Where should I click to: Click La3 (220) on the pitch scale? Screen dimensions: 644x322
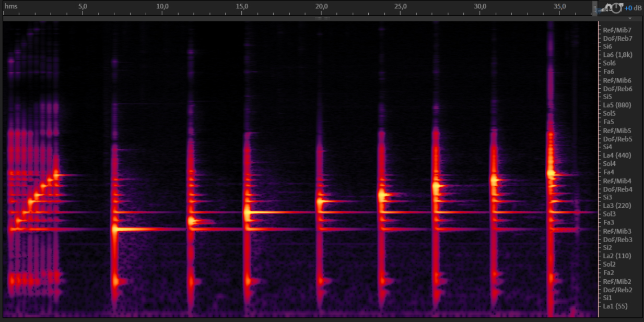tap(617, 206)
